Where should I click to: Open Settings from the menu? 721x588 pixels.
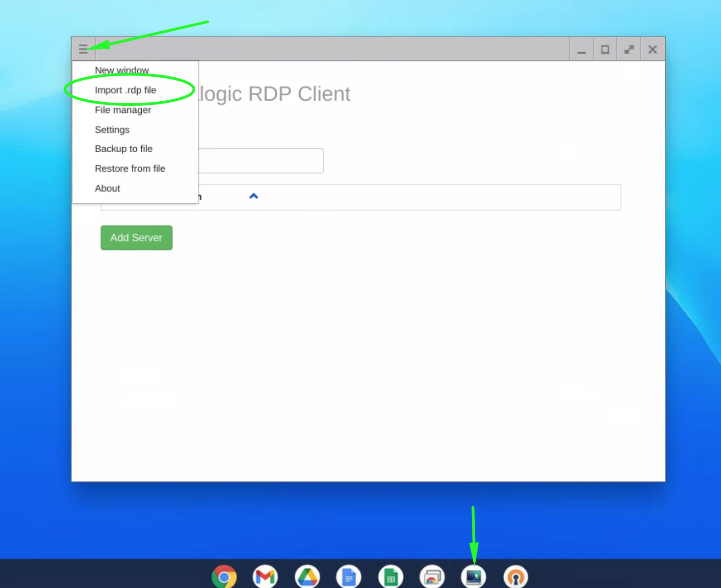(x=112, y=130)
